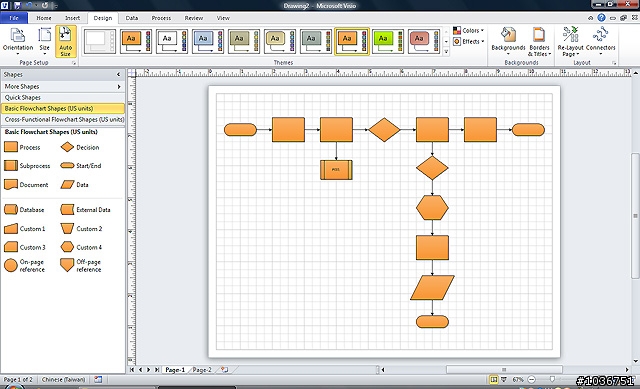Switch to the Review tab
Screen dimensions: 640x389
point(193,18)
